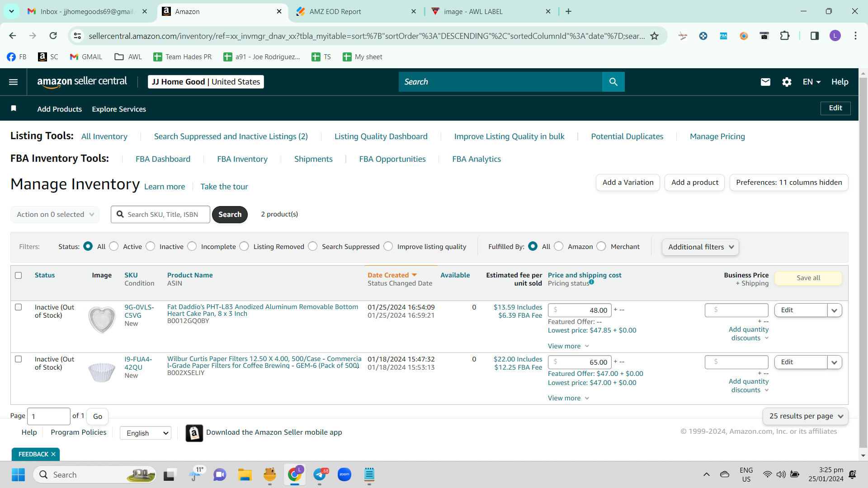
Task: Open the tab search chevron in Chrome
Action: click(11, 11)
